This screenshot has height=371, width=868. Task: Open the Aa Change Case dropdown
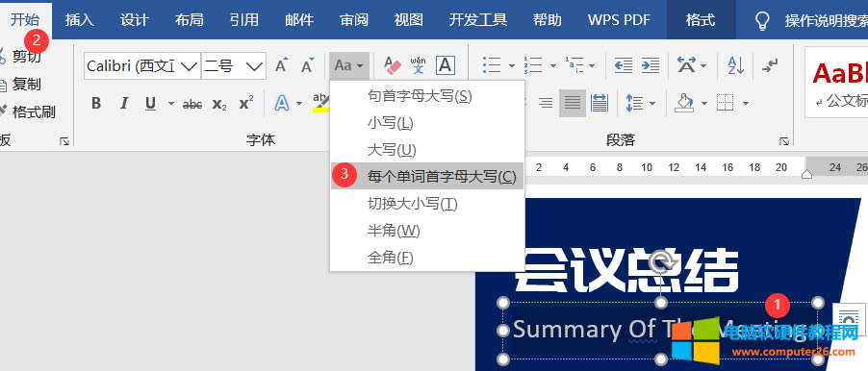[349, 65]
